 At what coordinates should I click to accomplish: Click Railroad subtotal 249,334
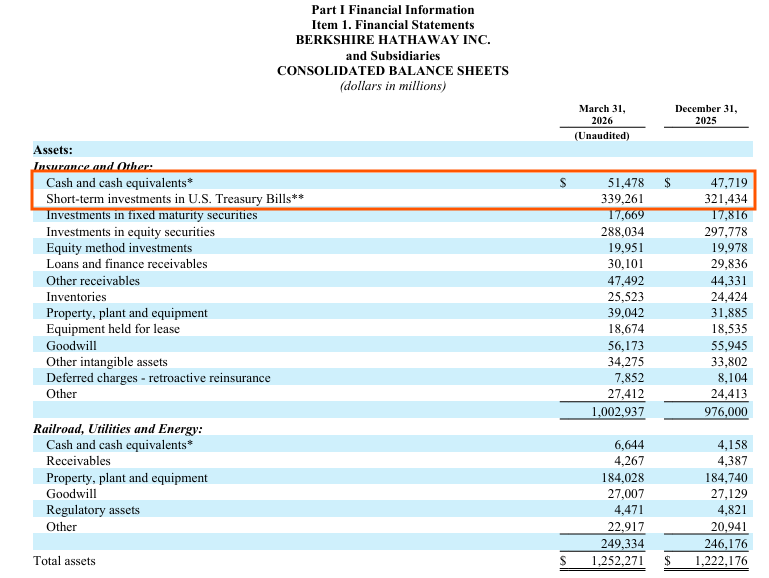(622, 544)
